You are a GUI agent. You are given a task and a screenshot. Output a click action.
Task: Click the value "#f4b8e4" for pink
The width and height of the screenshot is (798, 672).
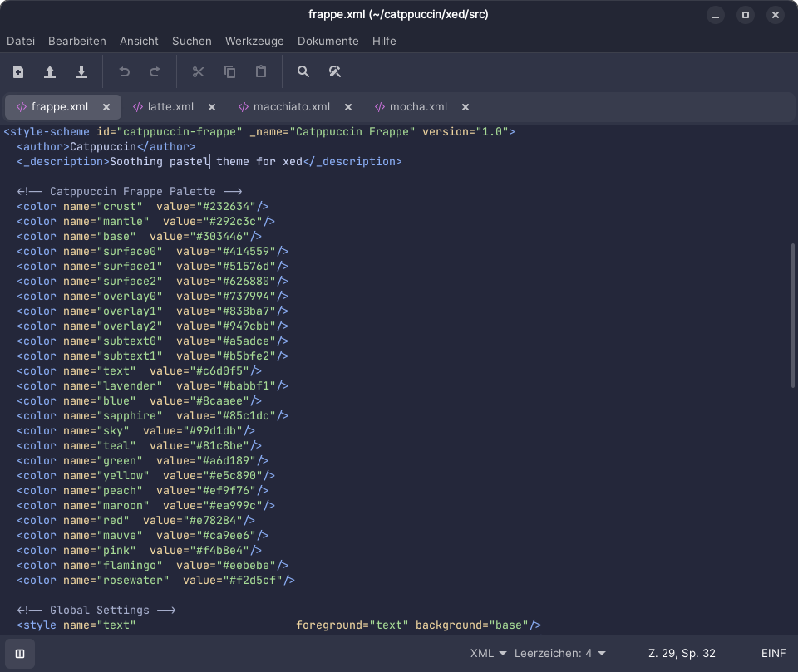coord(219,551)
